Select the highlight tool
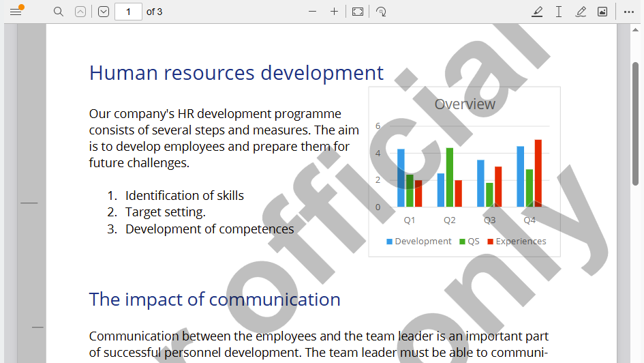 [x=537, y=12]
